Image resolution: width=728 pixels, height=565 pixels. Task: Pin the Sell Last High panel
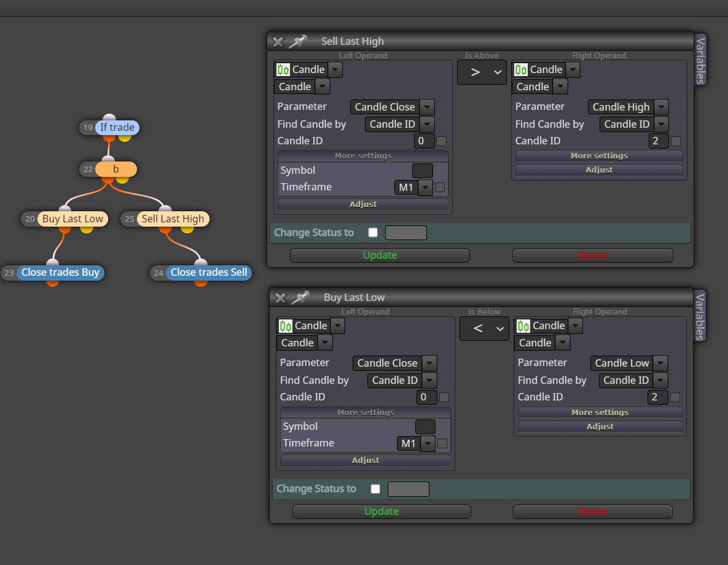point(297,41)
